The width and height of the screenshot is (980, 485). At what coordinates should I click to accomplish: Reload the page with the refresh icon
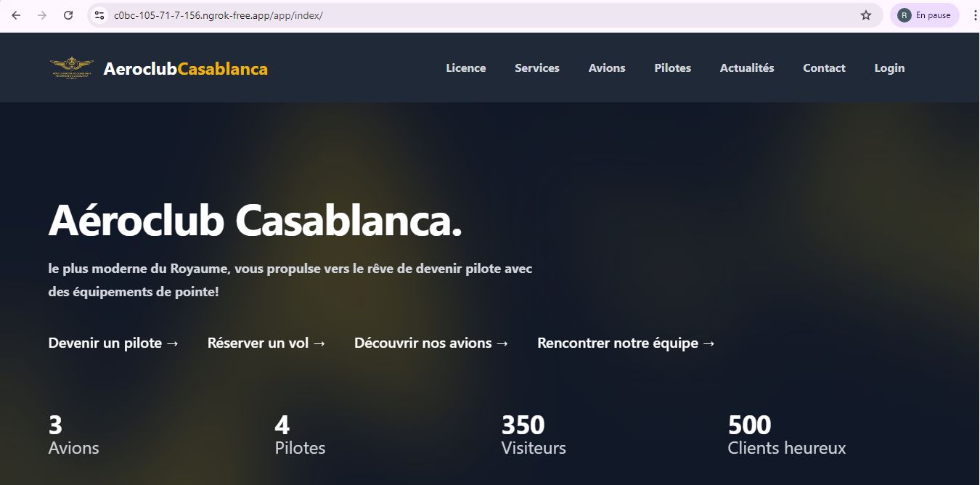[68, 15]
